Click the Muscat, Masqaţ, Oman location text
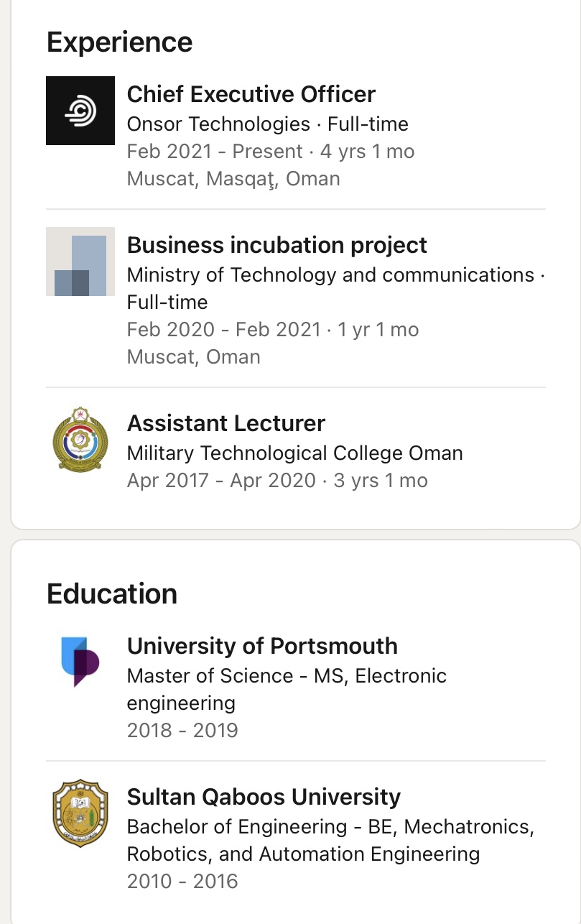Viewport: 581px width, 924px height. (x=233, y=179)
